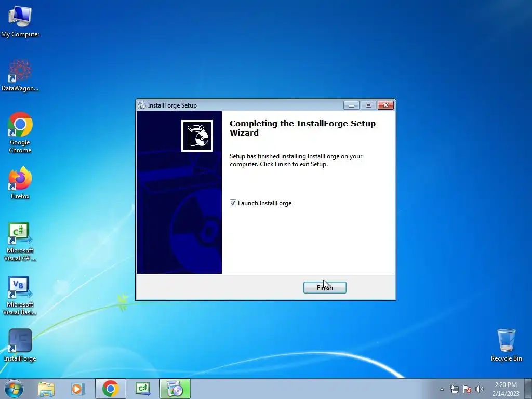
Task: Switch to Chrome in the taskbar
Action: point(111,389)
